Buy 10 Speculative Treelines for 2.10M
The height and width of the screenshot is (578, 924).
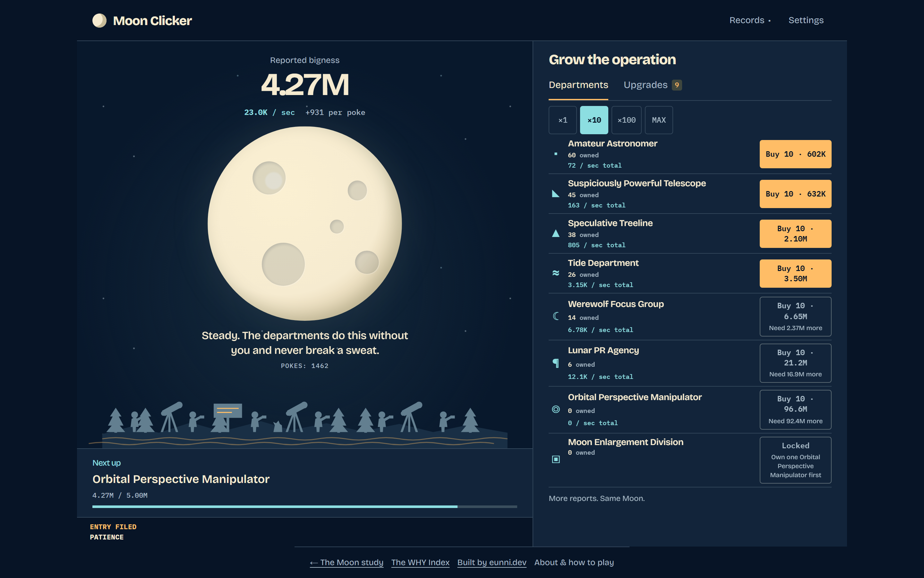[x=795, y=233]
